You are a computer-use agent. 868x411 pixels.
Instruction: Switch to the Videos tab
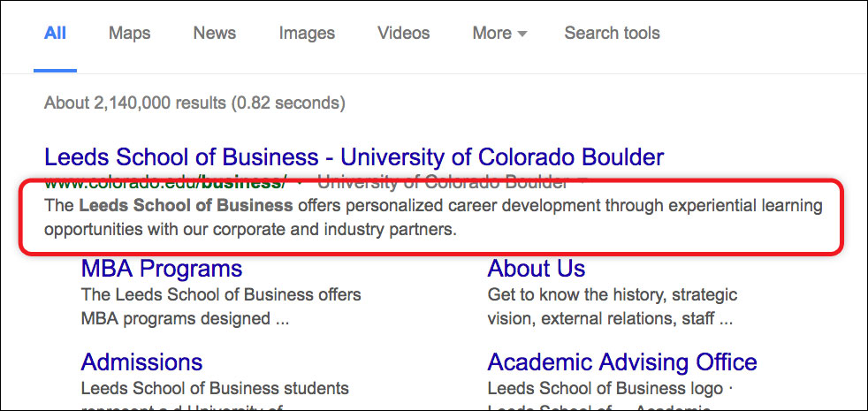(404, 34)
